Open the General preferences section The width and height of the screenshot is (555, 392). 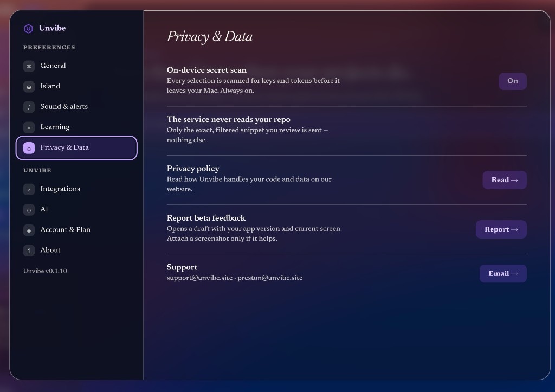tap(76, 66)
